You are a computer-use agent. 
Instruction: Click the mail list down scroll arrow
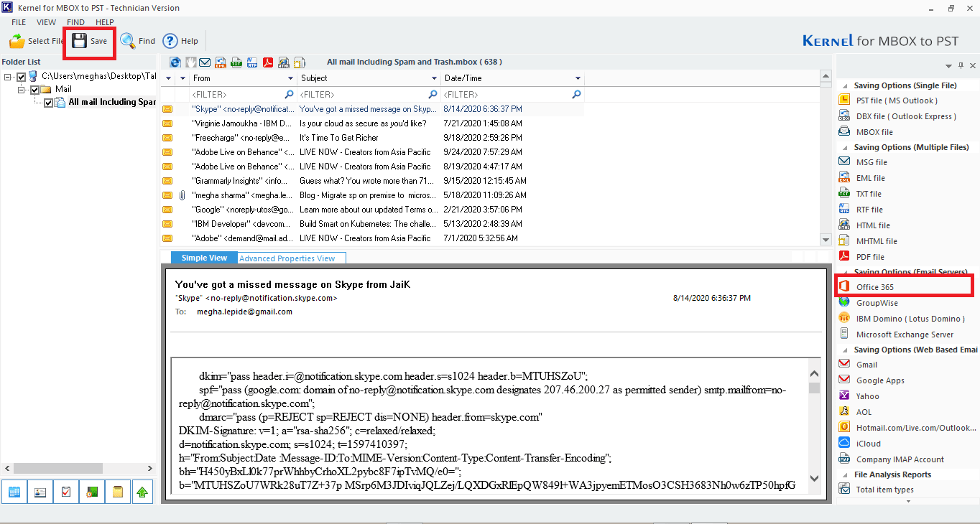click(x=826, y=238)
